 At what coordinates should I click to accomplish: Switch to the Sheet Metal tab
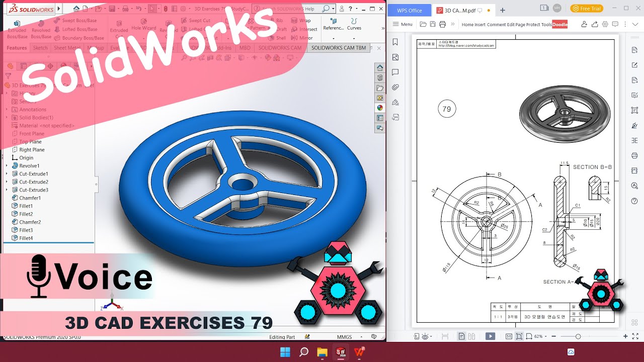pyautogui.click(x=67, y=48)
